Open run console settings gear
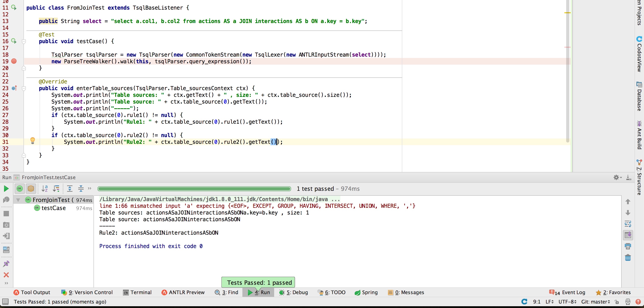The width and height of the screenshot is (644, 308). [617, 178]
